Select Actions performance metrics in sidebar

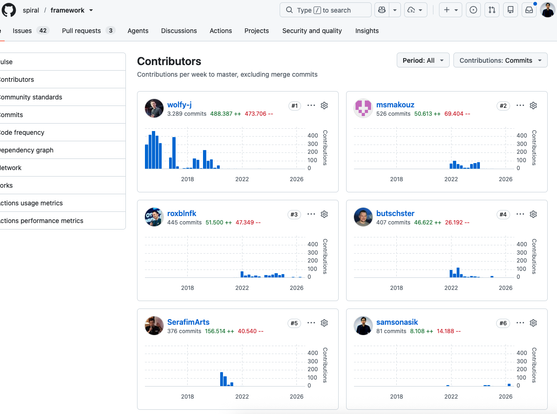[x=62, y=221]
